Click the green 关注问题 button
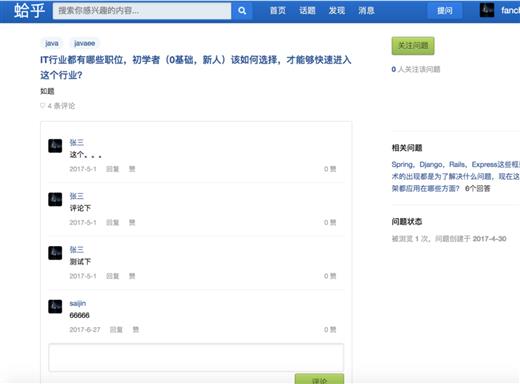The image size is (520, 384). [x=413, y=46]
